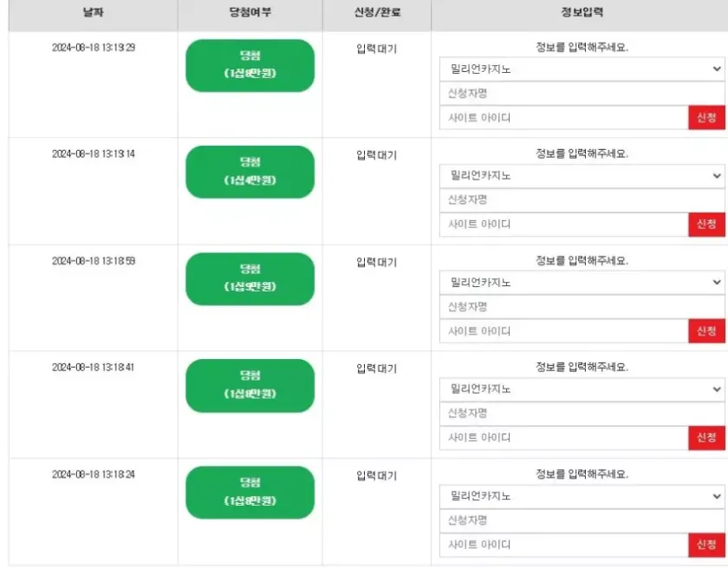The image size is (728, 575).
Task: Click the red 신청 button in the first row
Action: (x=706, y=117)
